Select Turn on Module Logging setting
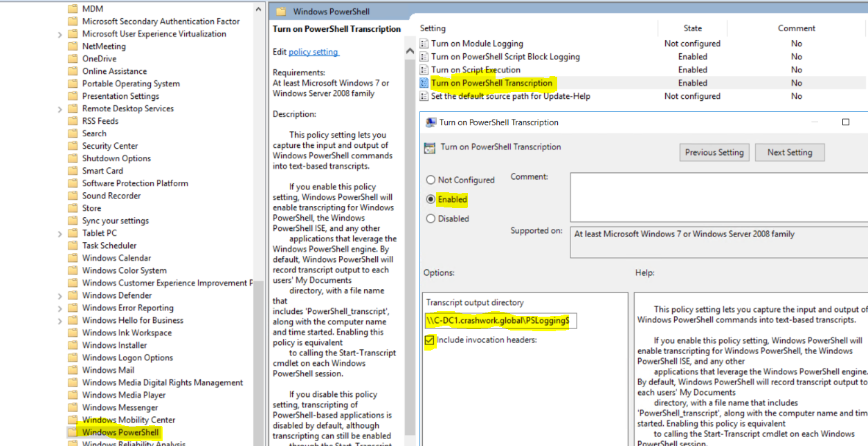Image resolution: width=868 pixels, height=446 pixels. [x=477, y=44]
